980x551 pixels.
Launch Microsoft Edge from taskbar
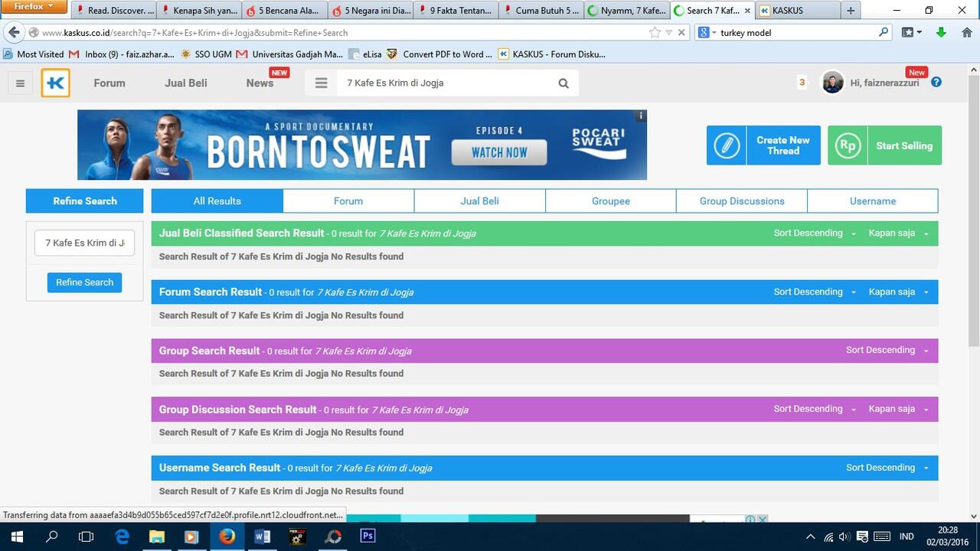pyautogui.click(x=122, y=536)
